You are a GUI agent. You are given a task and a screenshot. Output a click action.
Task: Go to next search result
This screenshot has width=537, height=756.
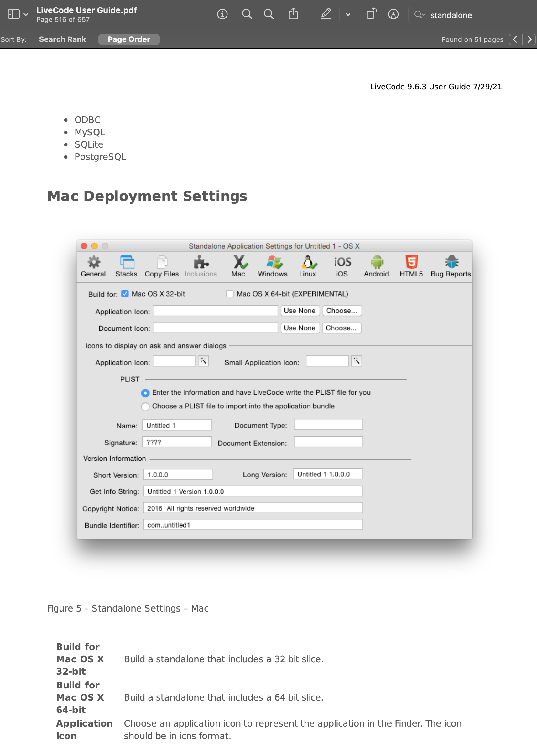point(529,39)
